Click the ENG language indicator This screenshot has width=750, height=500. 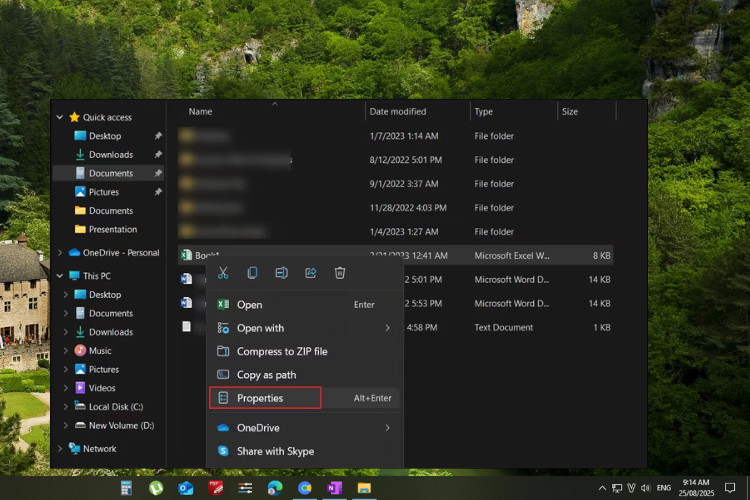coord(664,488)
